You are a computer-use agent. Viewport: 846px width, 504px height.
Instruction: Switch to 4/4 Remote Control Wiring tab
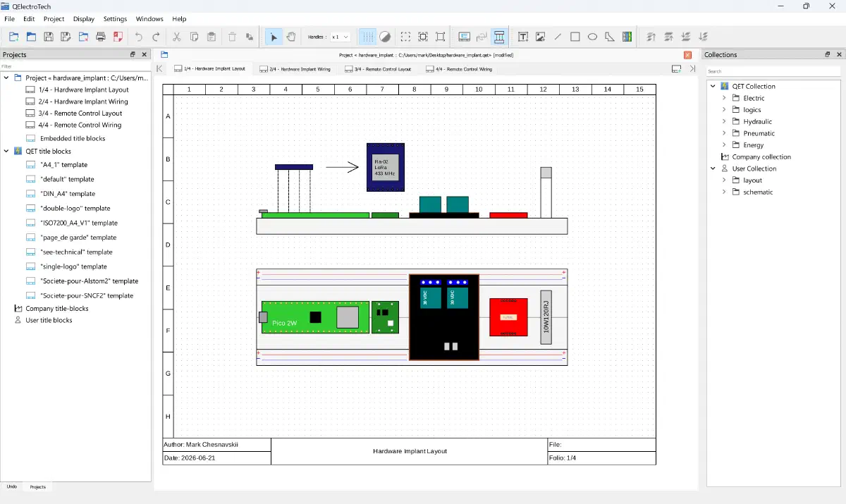tap(459, 69)
